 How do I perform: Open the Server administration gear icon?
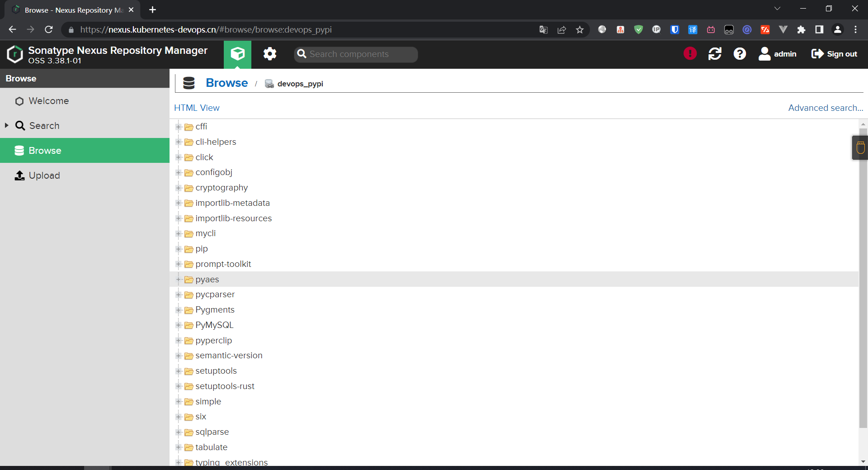pyautogui.click(x=270, y=54)
